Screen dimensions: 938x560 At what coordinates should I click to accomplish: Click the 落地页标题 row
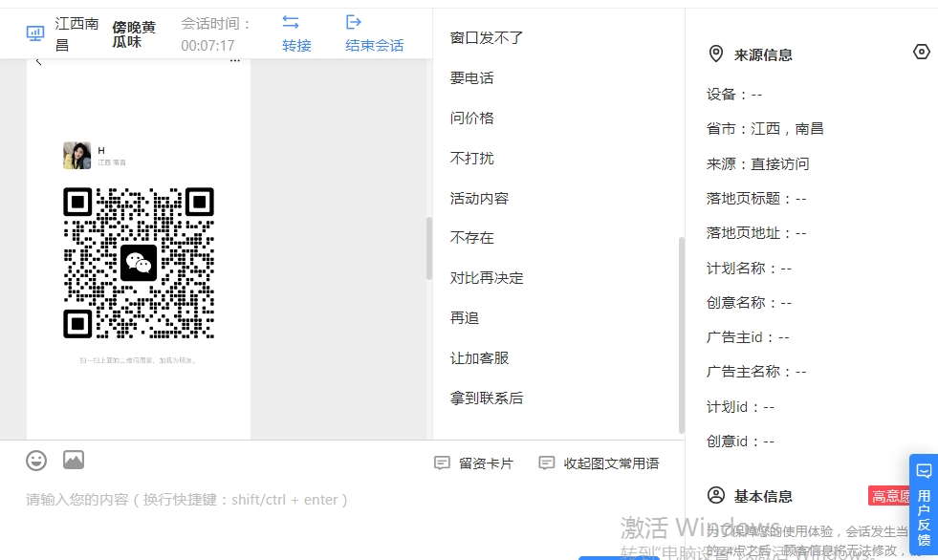point(756,199)
